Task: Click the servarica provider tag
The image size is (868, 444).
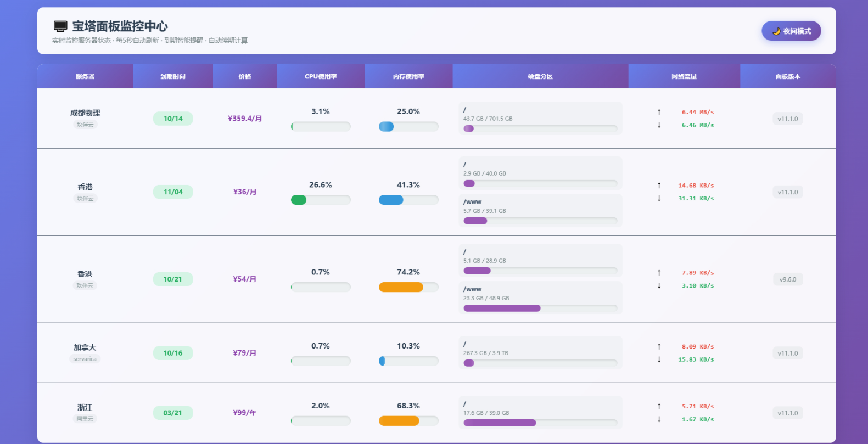Action: (85, 359)
